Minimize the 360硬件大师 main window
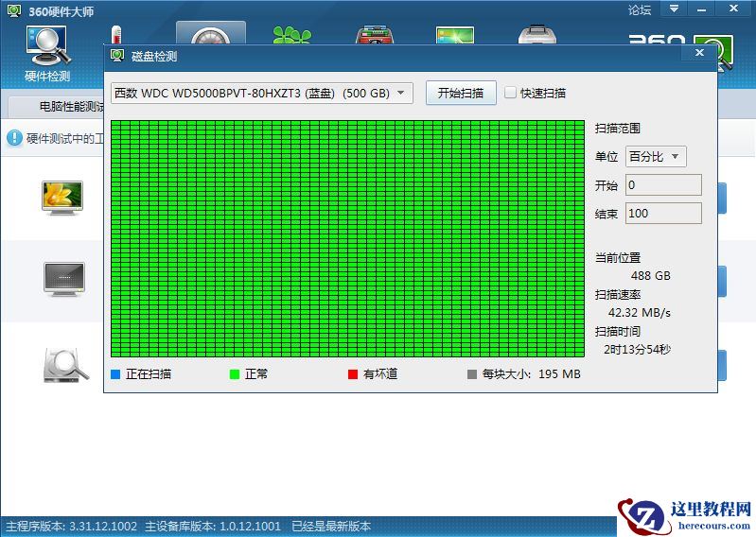The image size is (756, 537). pos(701,9)
